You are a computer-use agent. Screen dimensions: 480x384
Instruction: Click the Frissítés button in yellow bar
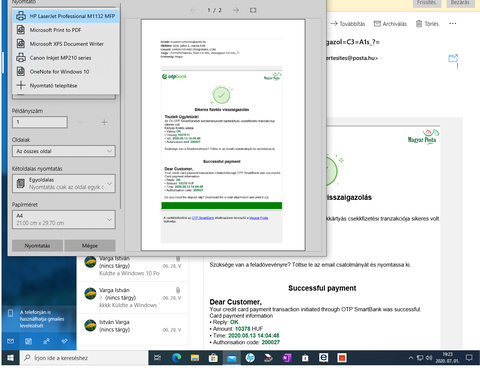pos(427,3)
